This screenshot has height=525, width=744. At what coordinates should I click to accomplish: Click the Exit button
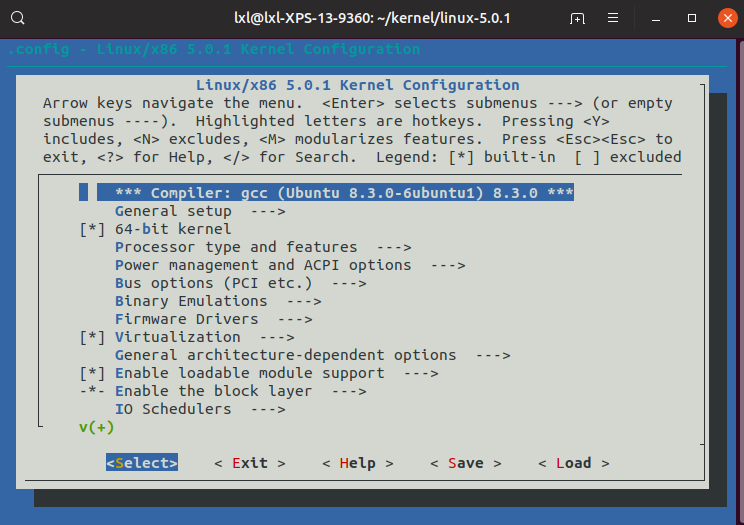click(250, 463)
